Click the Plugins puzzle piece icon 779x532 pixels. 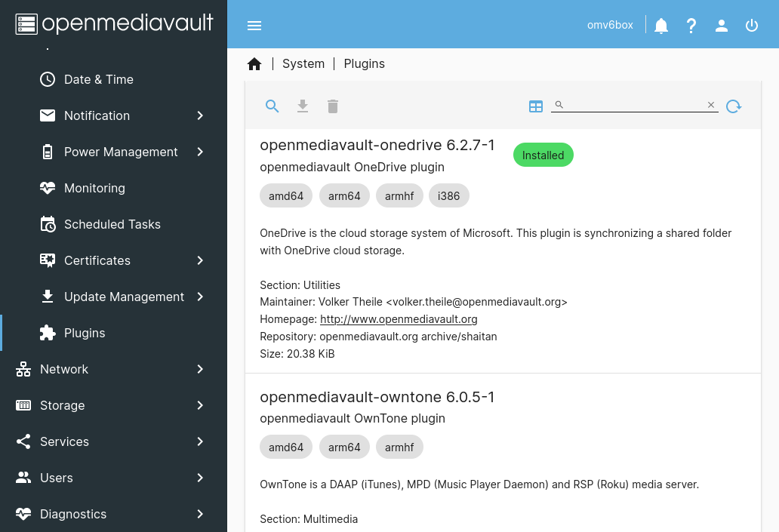48,333
